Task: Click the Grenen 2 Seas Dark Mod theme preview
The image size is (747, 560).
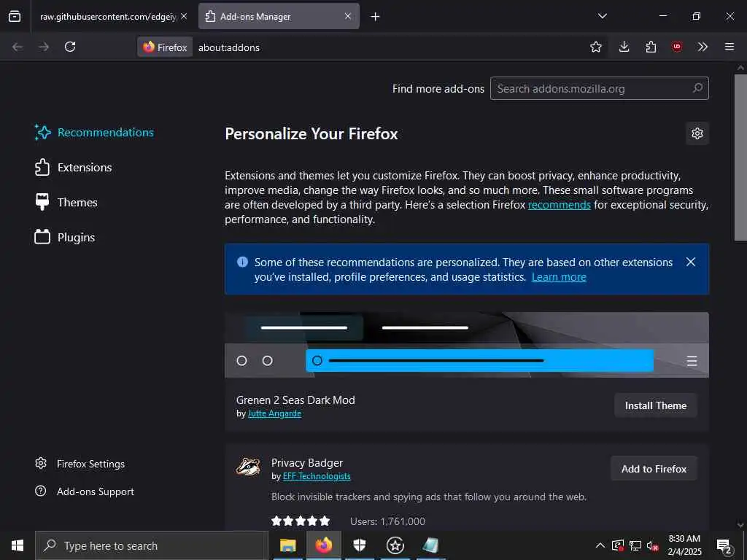Action: click(x=467, y=345)
